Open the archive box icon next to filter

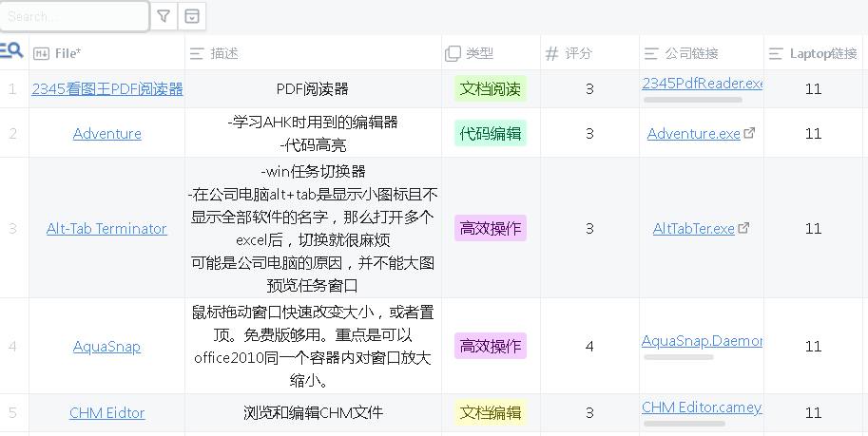[192, 16]
